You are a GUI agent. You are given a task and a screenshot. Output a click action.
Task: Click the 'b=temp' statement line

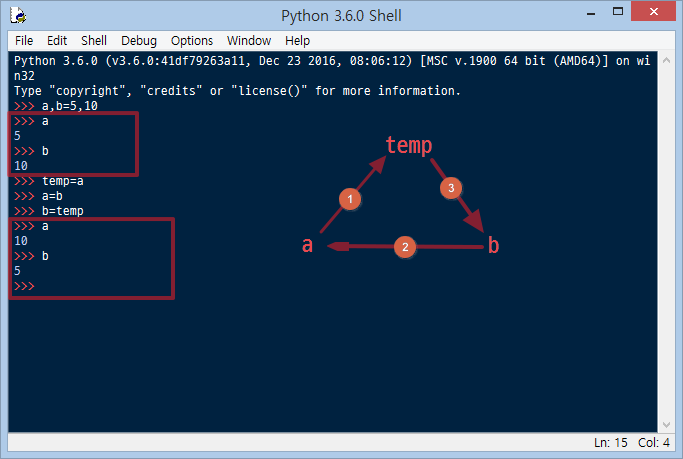(63, 211)
